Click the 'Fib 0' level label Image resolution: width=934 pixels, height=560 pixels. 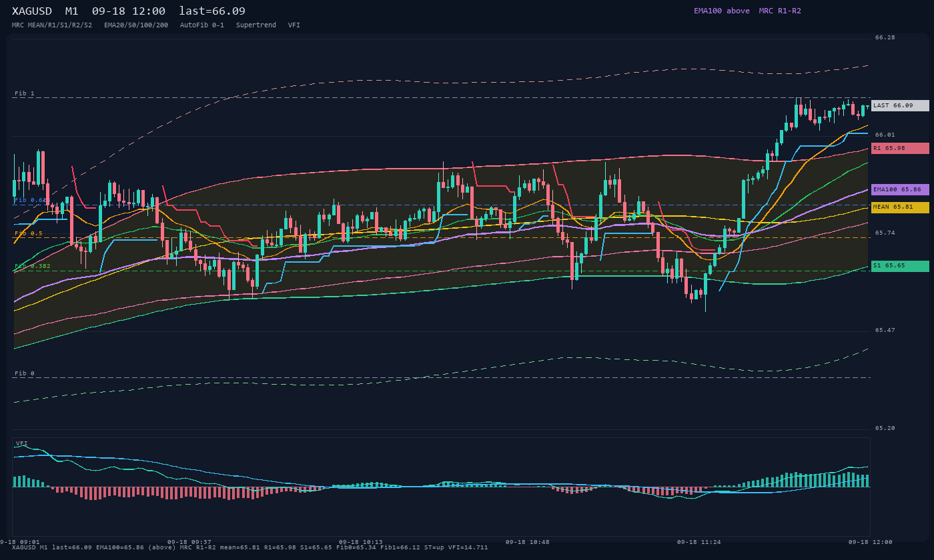[25, 373]
